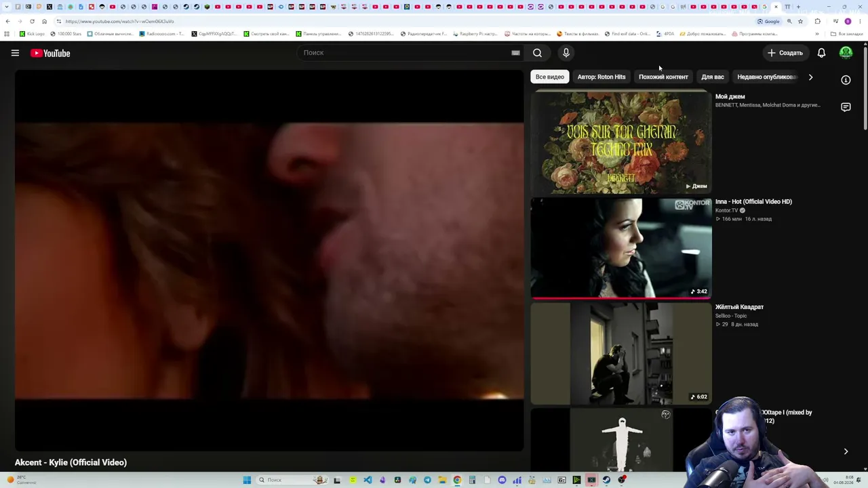
Task: Open the comments panel icon on right edge
Action: pos(846,107)
